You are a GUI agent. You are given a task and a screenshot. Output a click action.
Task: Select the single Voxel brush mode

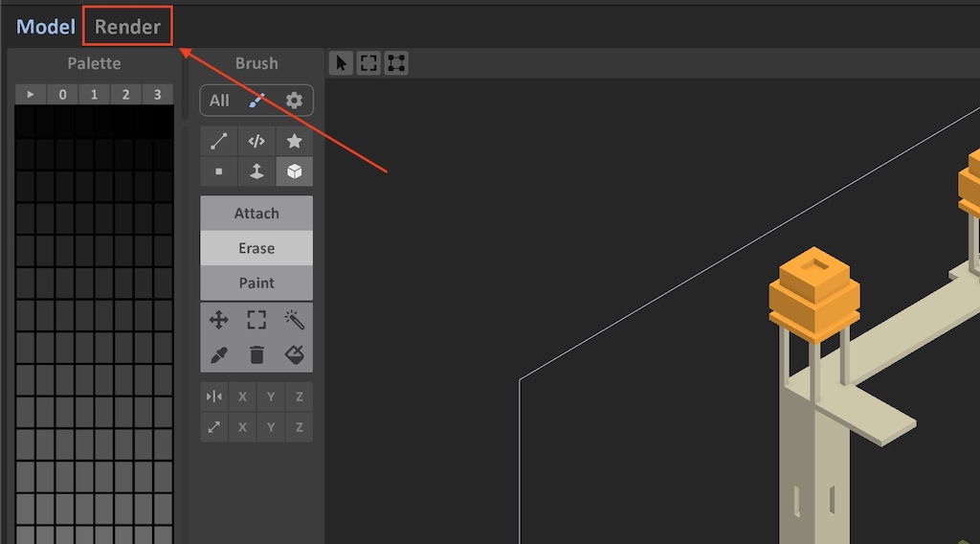(219, 171)
